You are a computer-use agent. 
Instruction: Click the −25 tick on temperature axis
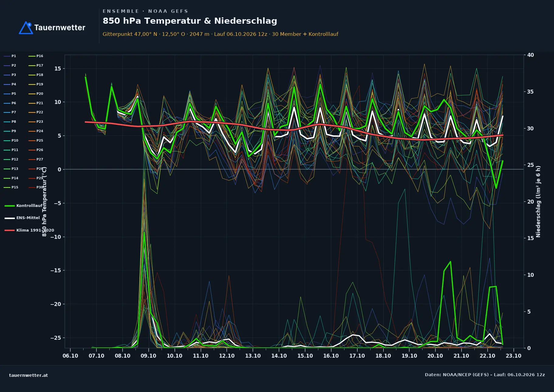click(56, 338)
